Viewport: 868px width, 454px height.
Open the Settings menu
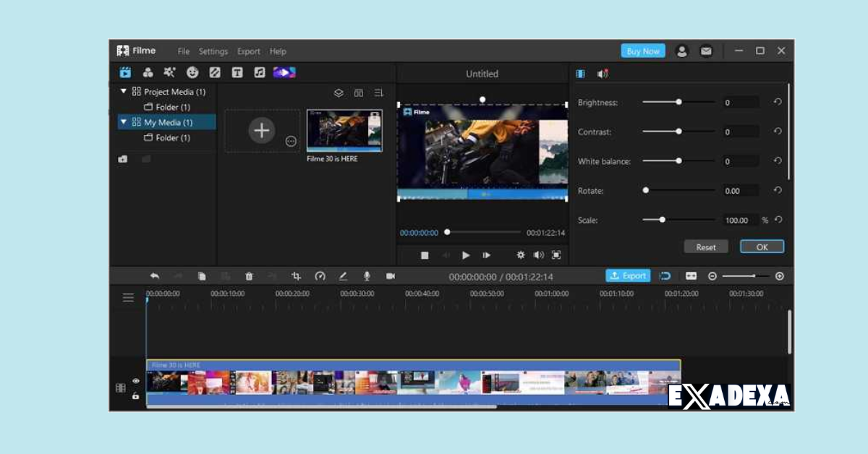coord(213,51)
